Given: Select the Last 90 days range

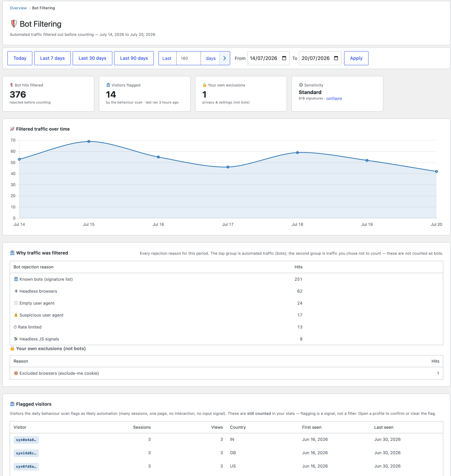Looking at the screenshot, I should pos(134,58).
